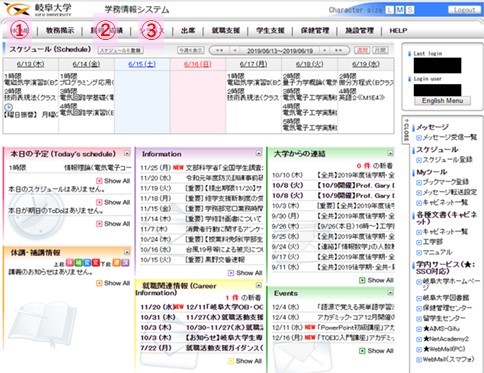Image resolution: width=484 pixels, height=373 pixels.
Task: Click the pink class-cancellation legend icon
Action: click(x=70, y=263)
